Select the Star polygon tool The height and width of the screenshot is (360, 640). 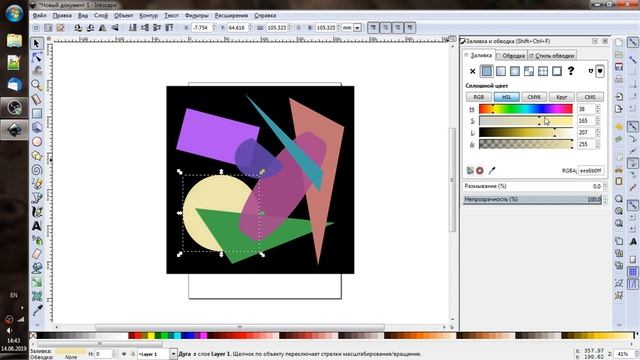[37, 156]
